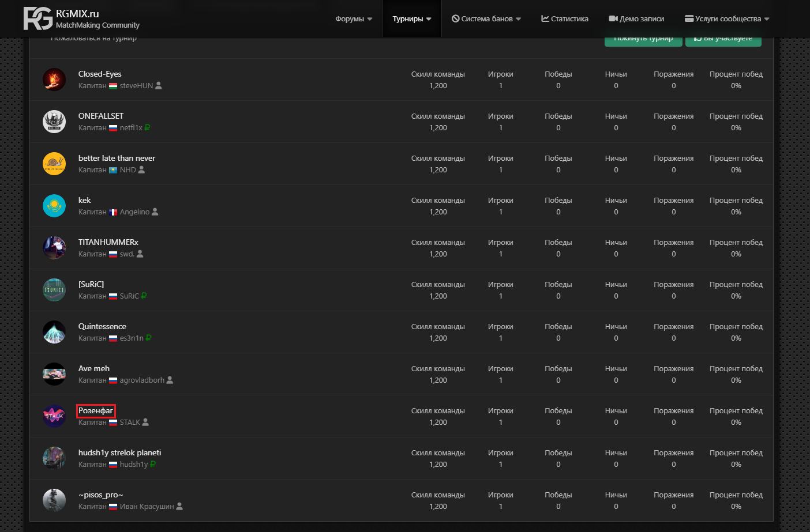Open captain Angelino's profile

134,212
